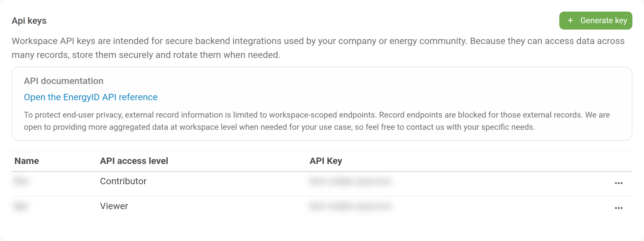Click the API documentation card title
This screenshot has height=241, width=644.
point(64,81)
